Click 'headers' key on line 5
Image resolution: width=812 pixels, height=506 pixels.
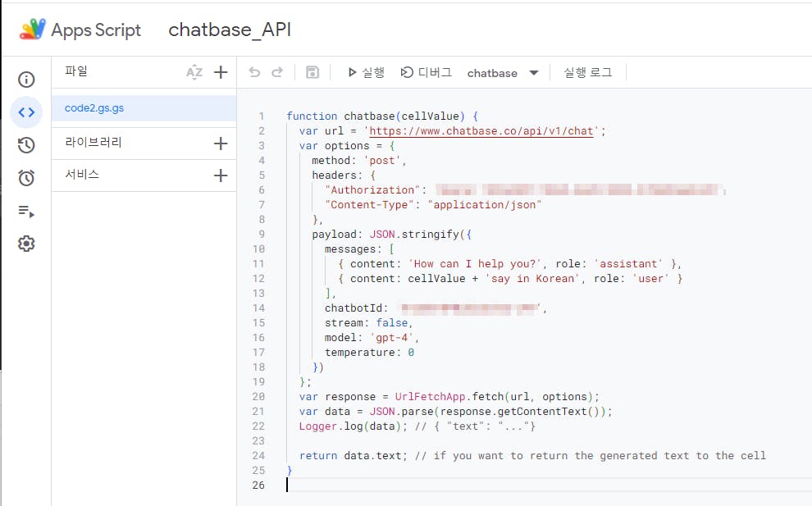[334, 176]
